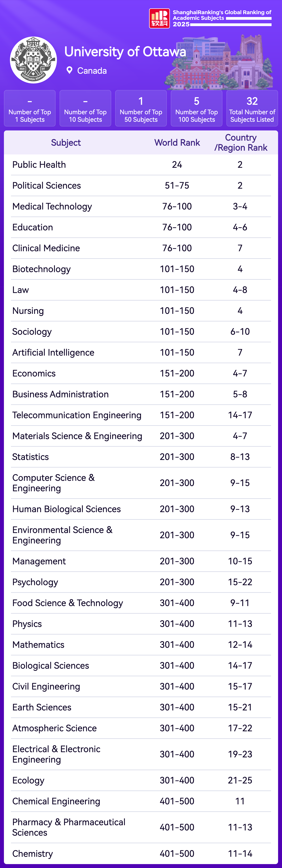
Task: Open the Artificial Intelligence subject entry
Action: 53,352
